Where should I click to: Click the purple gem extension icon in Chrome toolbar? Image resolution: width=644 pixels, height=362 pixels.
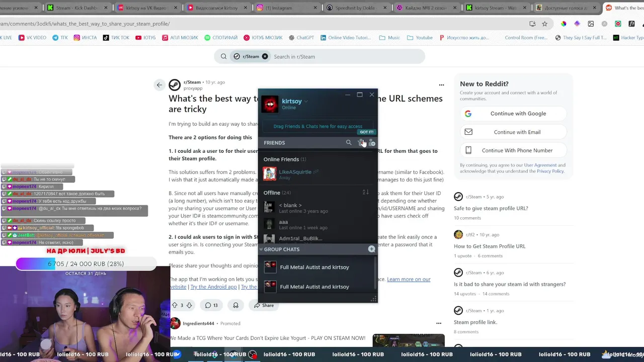coord(577,24)
